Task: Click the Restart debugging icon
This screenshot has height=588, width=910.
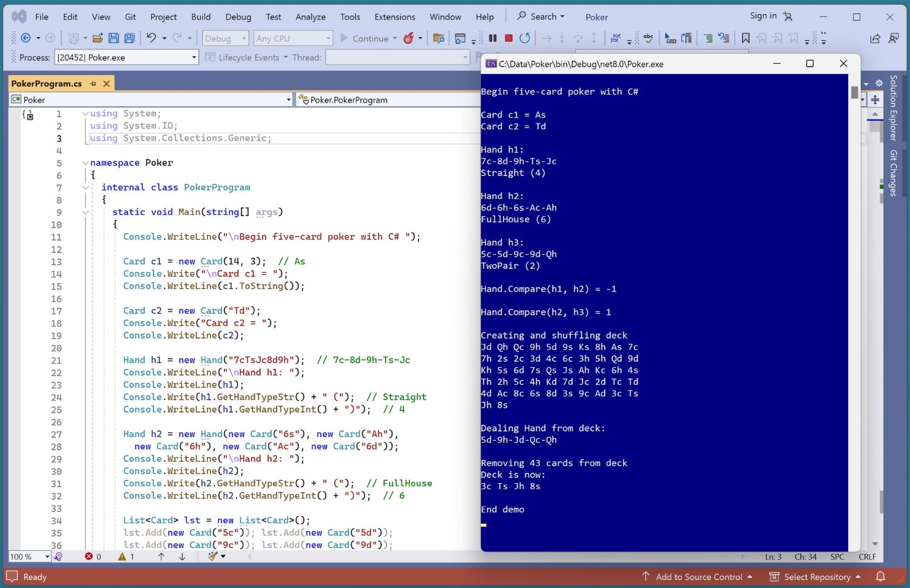Action: (x=525, y=38)
